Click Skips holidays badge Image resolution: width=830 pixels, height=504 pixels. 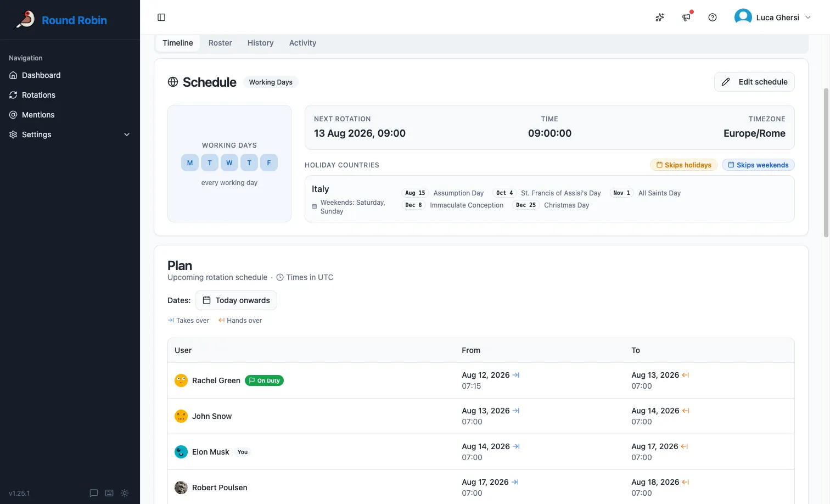[684, 165]
